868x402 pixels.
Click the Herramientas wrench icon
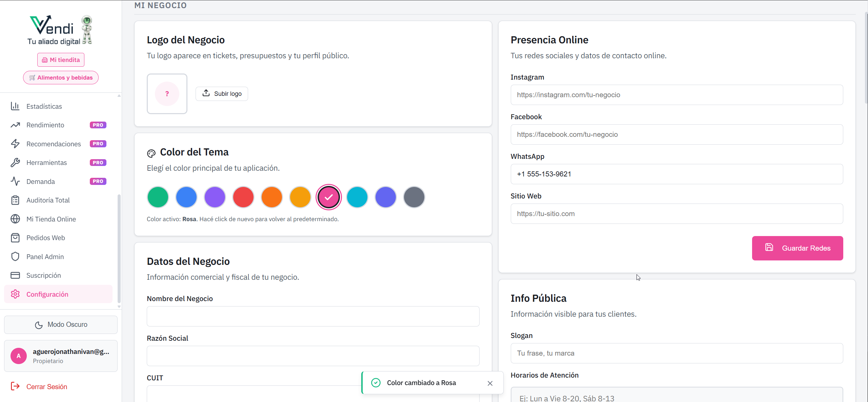pyautogui.click(x=15, y=163)
